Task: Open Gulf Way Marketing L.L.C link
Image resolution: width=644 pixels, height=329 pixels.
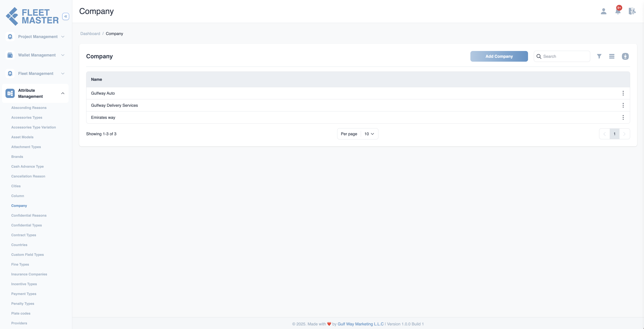Action: 360,324
